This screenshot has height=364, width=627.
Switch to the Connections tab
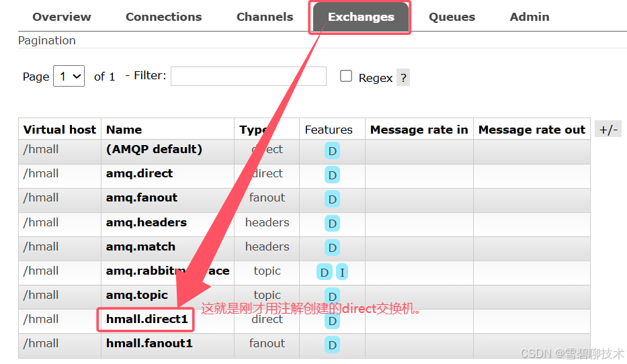[x=163, y=17]
